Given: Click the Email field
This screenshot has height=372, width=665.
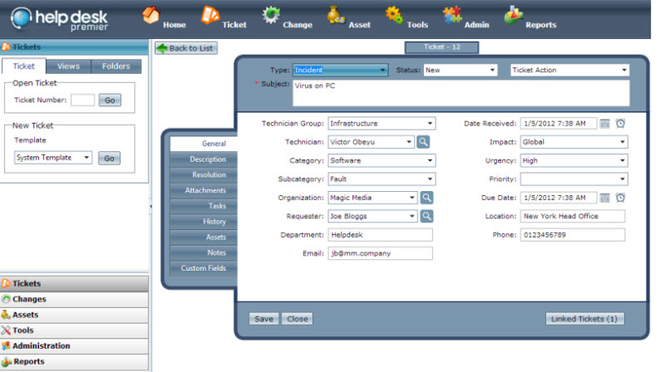Looking at the screenshot, I should pos(380,254).
